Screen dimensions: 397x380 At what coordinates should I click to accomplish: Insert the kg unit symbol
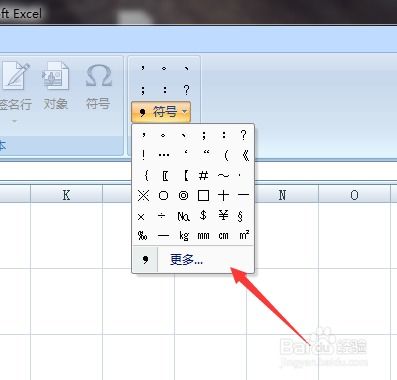pos(184,236)
